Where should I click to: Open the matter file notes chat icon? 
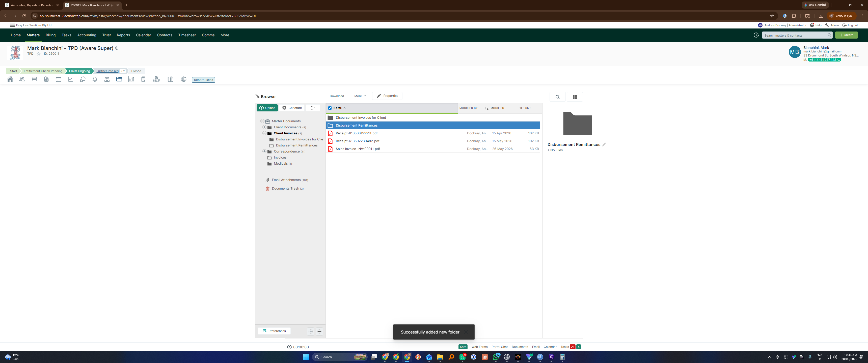(83, 79)
